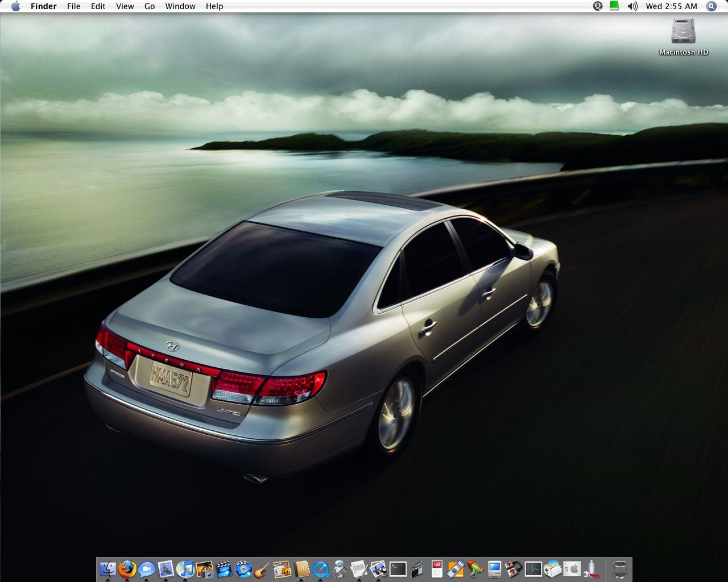
Task: Open Activity Monitor from the Dock
Action: 533,568
